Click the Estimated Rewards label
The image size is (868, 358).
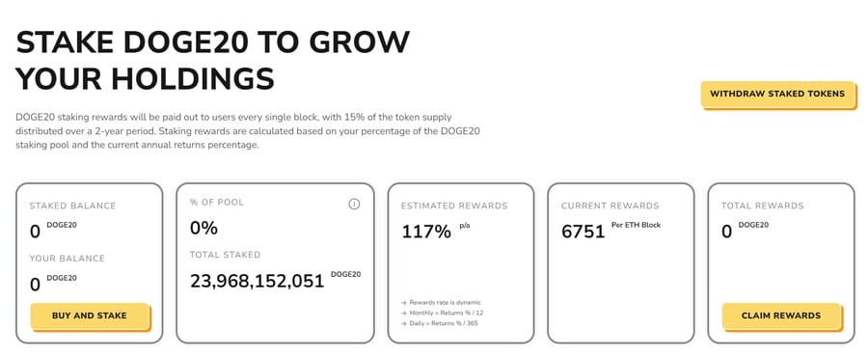[x=454, y=206]
